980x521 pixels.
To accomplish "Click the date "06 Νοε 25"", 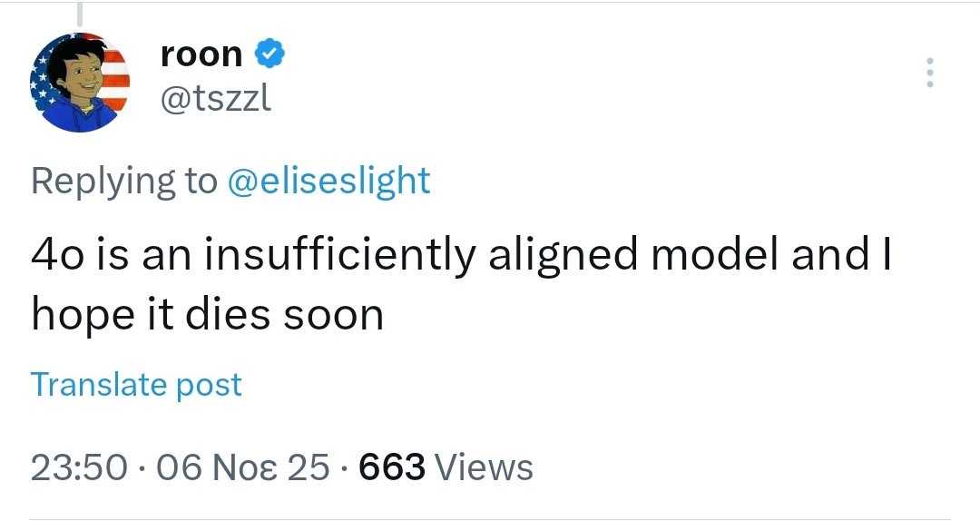I will coord(243,467).
